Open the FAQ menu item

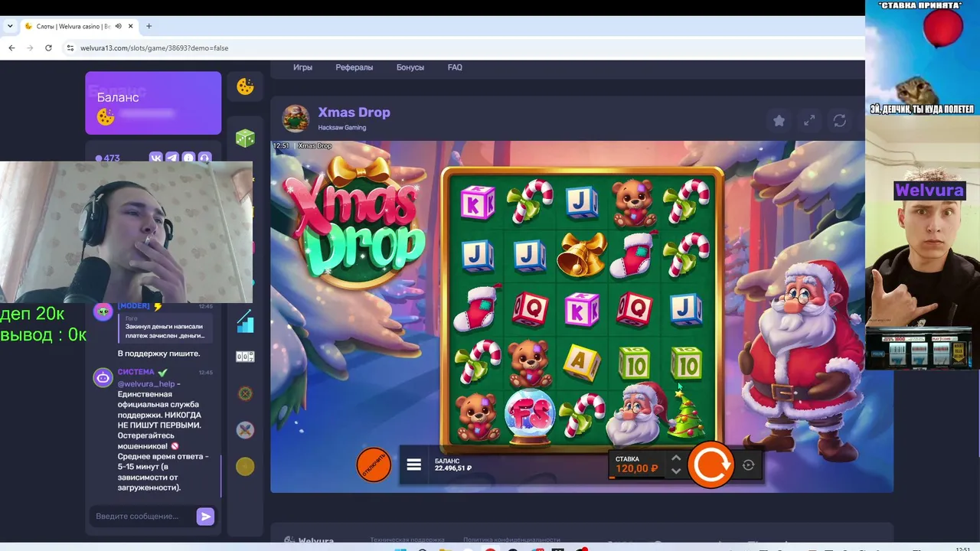(x=455, y=67)
